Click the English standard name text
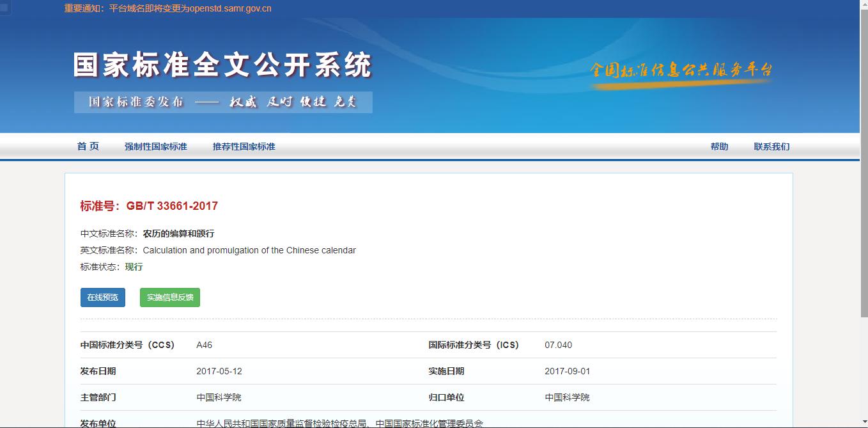This screenshot has height=428, width=868. pyautogui.click(x=249, y=250)
